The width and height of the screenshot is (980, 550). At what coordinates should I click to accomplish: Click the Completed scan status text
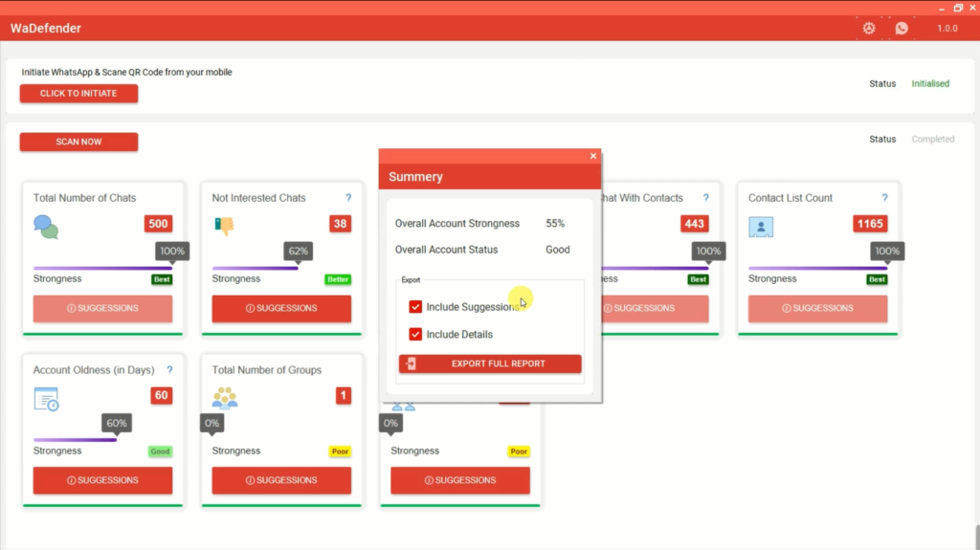932,140
